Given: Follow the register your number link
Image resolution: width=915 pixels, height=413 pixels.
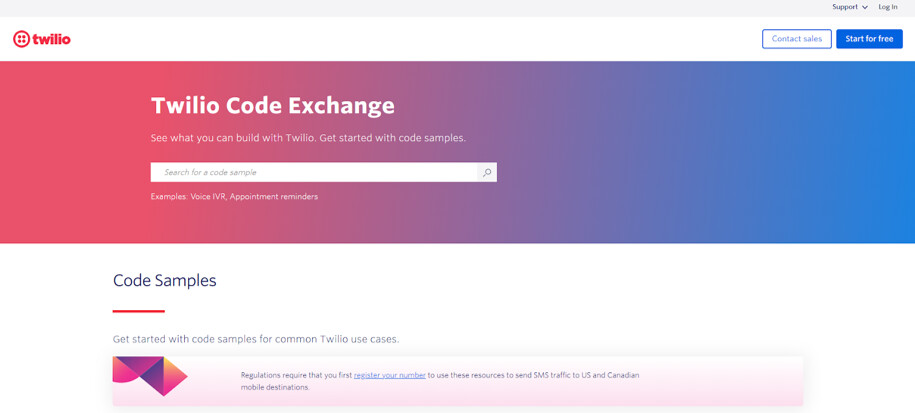Looking at the screenshot, I should pos(390,375).
